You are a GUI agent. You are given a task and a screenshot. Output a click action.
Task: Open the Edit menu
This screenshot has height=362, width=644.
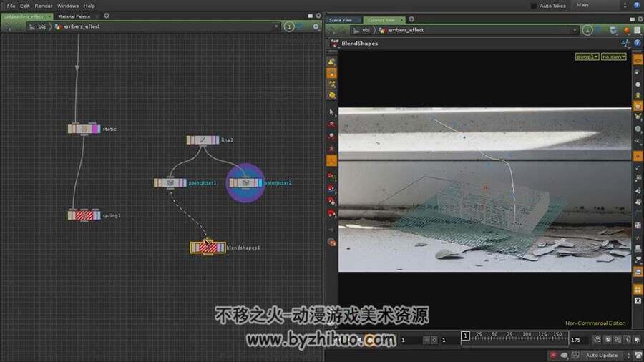coord(24,6)
